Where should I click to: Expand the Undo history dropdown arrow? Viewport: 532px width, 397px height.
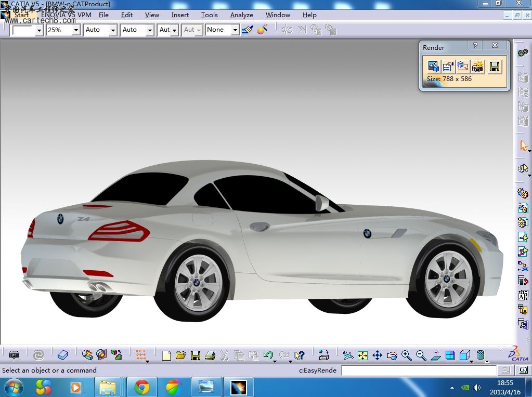coord(275,361)
